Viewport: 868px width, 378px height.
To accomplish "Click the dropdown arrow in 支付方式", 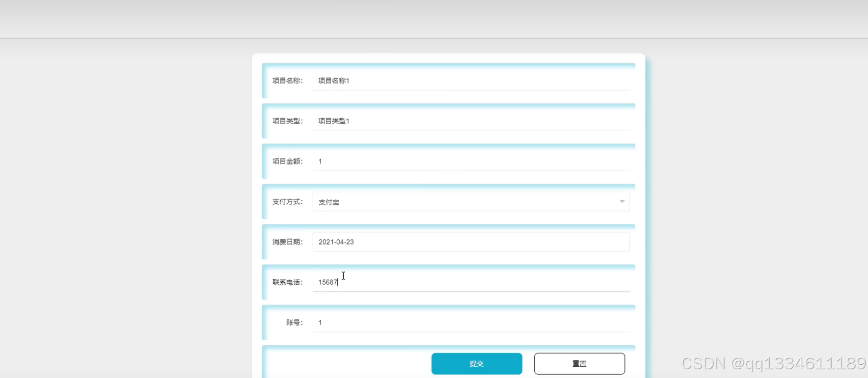I will [x=622, y=202].
